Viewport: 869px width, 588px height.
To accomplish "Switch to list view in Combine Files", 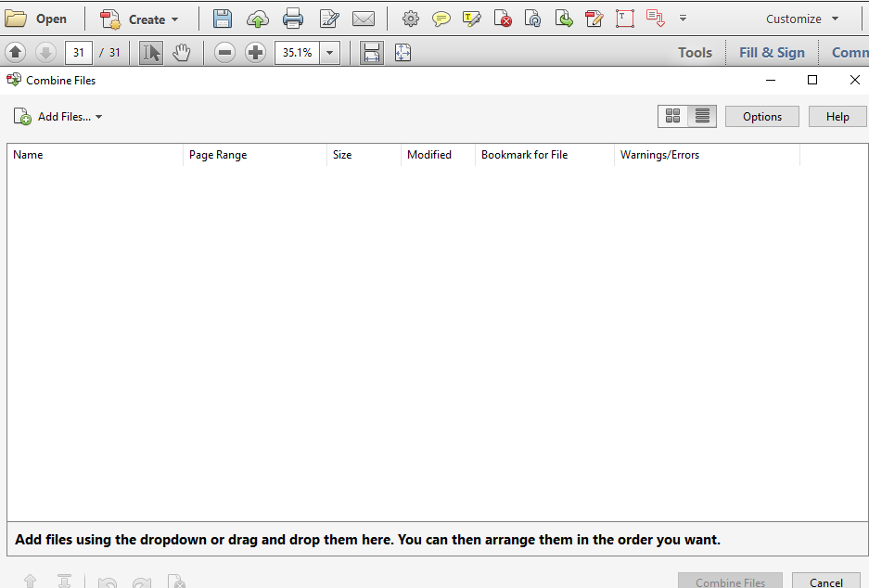I will point(700,116).
